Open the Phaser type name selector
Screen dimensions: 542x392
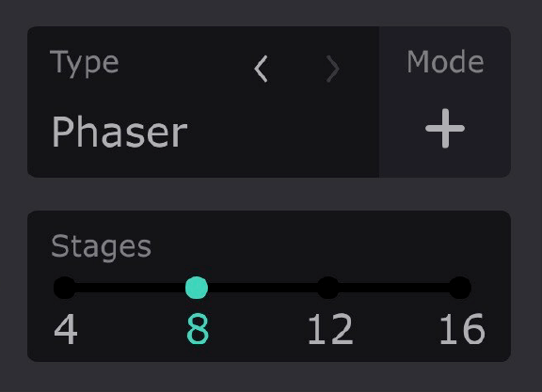120,132
